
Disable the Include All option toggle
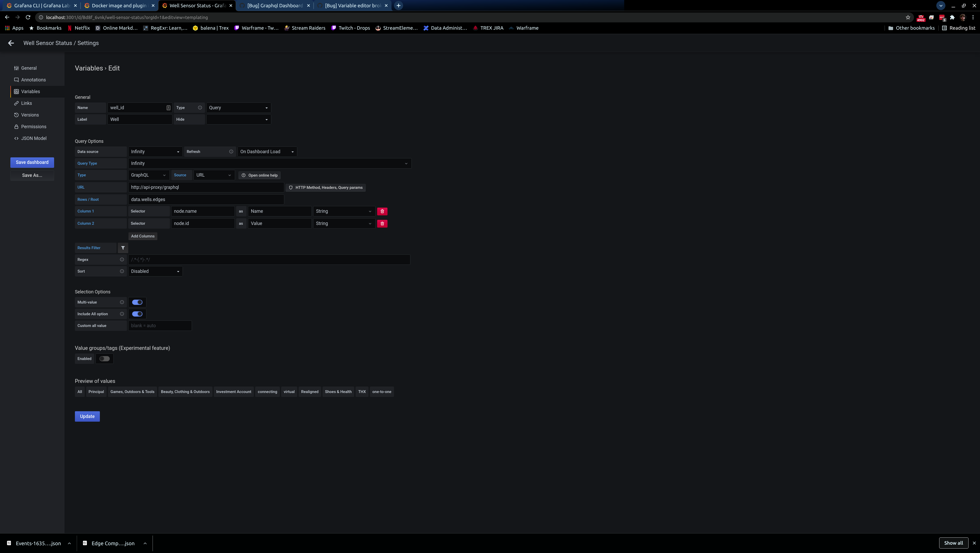click(137, 314)
